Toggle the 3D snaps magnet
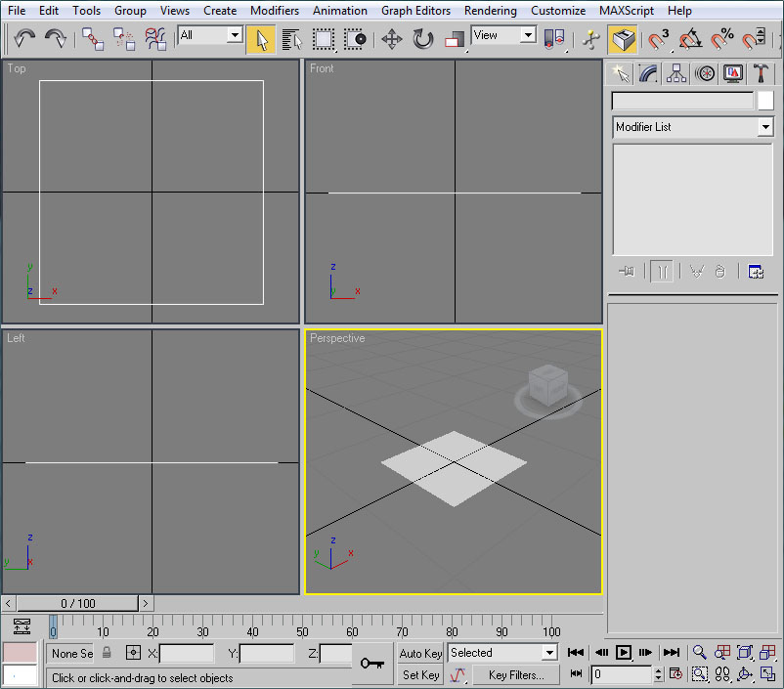This screenshot has width=784, height=689. (658, 39)
